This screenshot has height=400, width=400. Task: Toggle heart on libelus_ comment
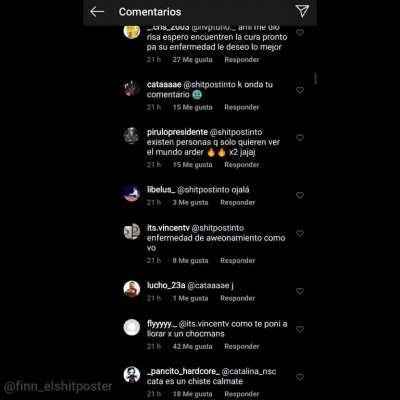pos(300,195)
